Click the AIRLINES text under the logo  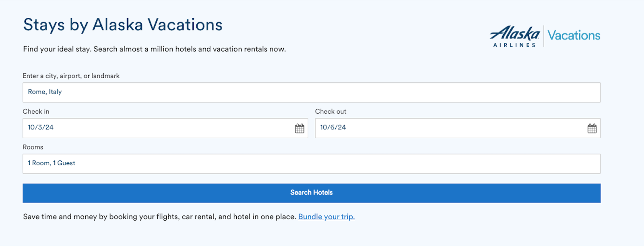[x=514, y=45]
